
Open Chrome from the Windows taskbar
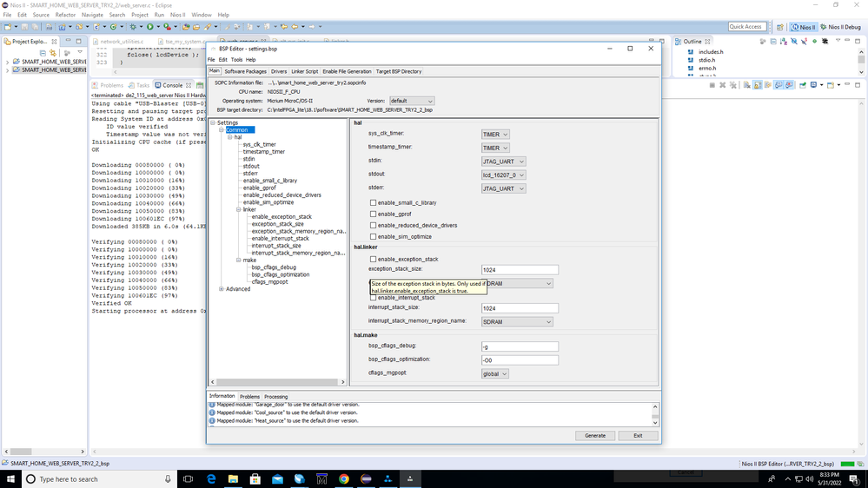coord(344,478)
